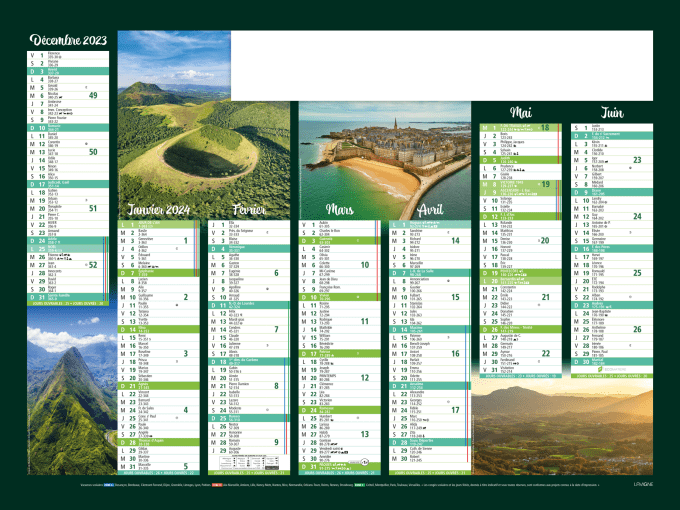Select week number 23 in Juin

637,160
